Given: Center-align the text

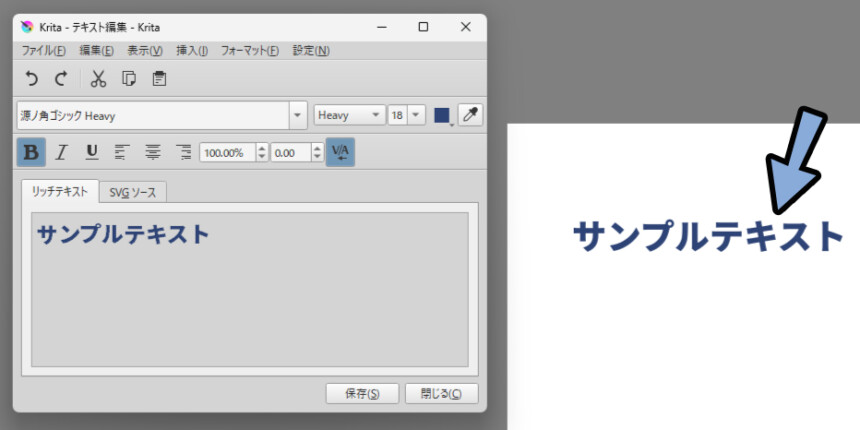Looking at the screenshot, I should tap(153, 152).
